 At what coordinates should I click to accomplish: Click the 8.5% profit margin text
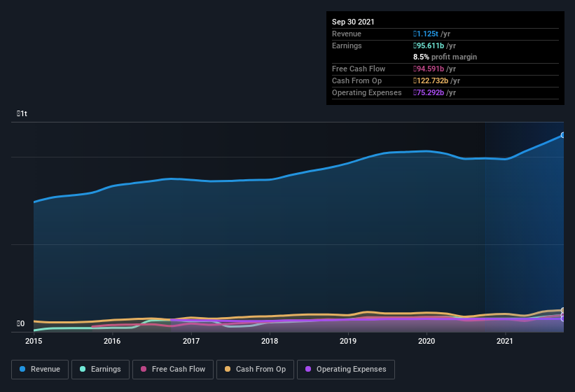pos(445,57)
